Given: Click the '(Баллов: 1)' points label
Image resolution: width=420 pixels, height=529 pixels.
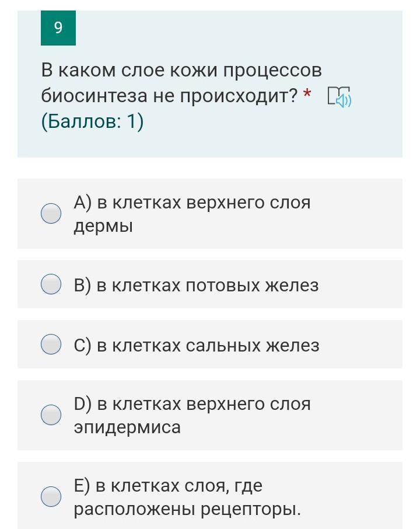Looking at the screenshot, I should click(x=92, y=121).
